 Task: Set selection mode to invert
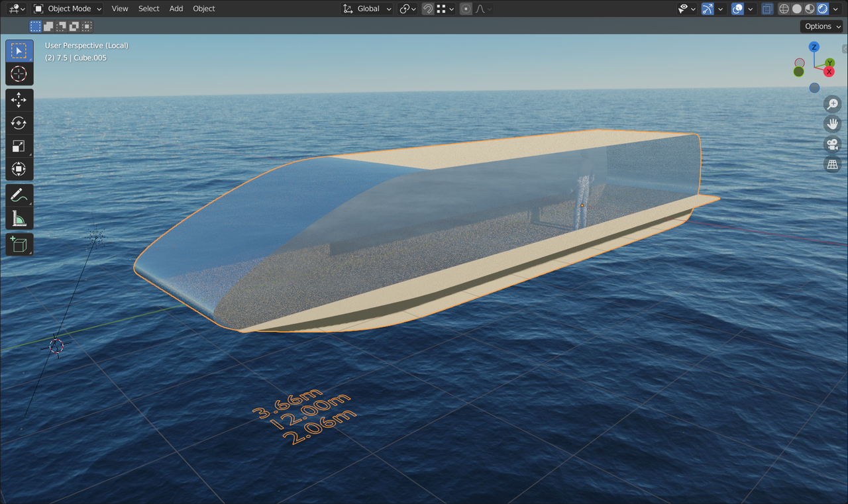(x=74, y=26)
